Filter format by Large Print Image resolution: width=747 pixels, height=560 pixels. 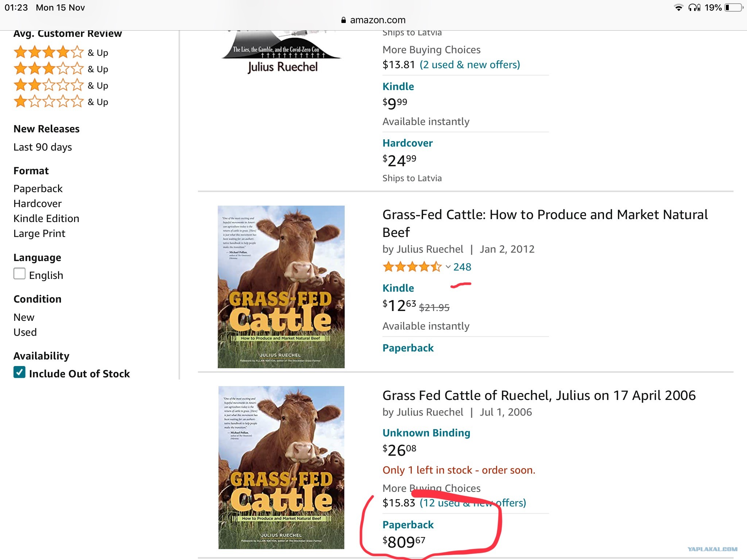coord(39,233)
